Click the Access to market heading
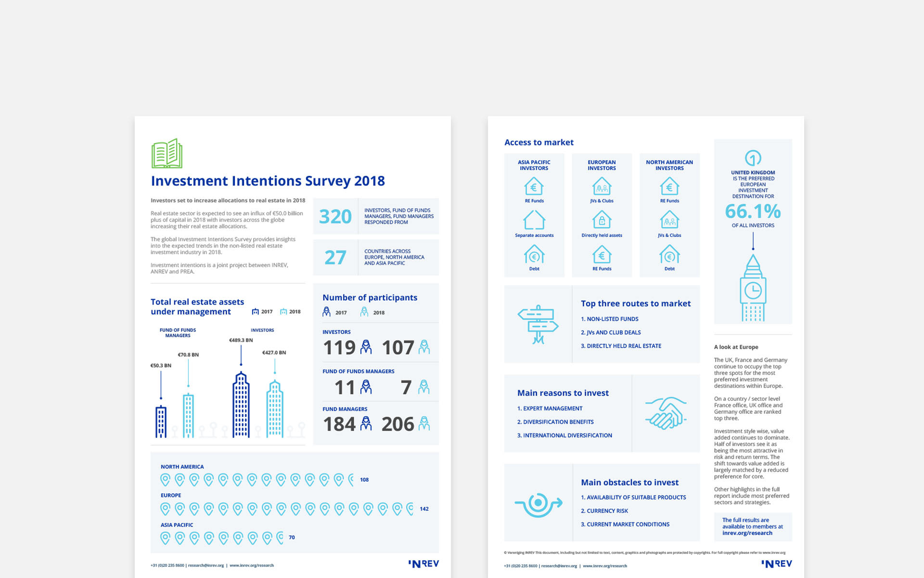This screenshot has width=924, height=578. click(x=539, y=143)
